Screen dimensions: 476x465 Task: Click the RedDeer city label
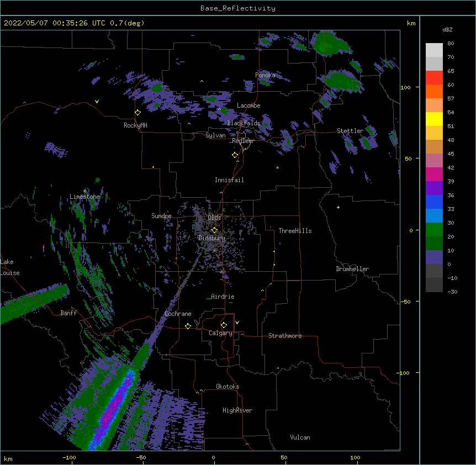243,141
